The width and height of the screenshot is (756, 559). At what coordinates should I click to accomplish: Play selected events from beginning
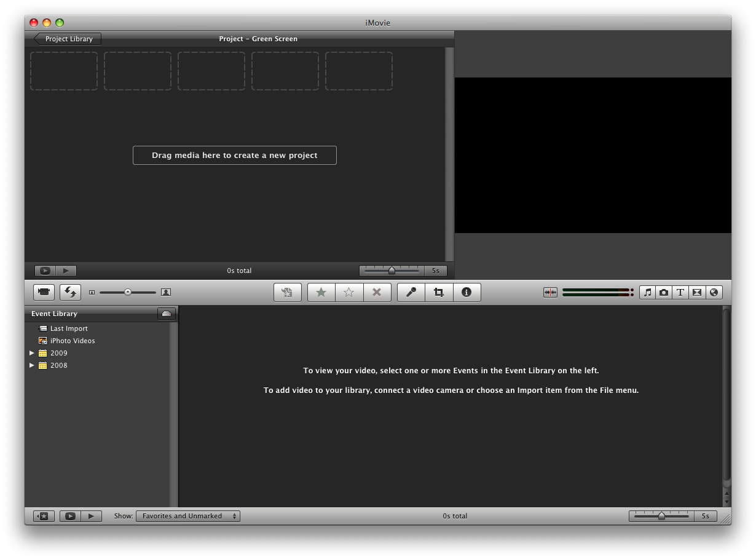pos(91,516)
